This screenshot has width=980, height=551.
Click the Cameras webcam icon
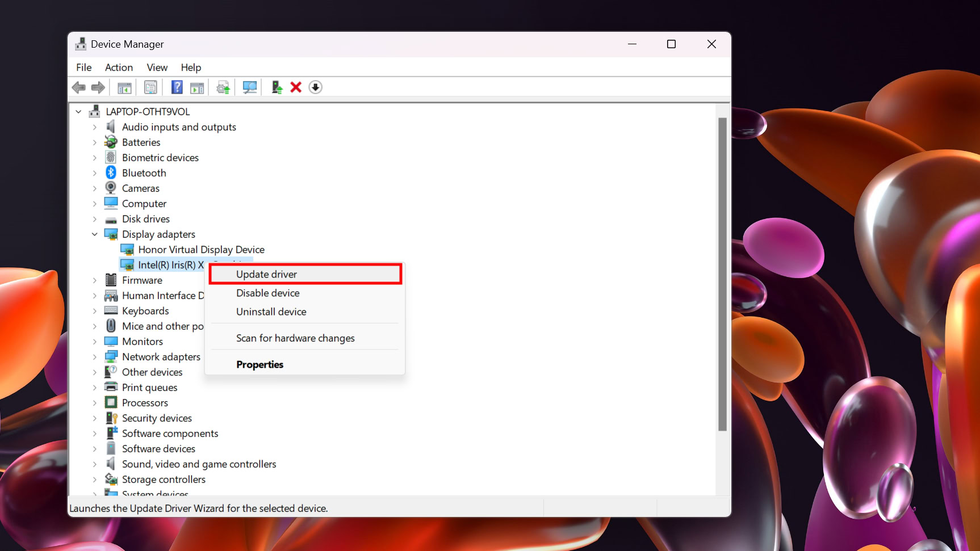111,188
